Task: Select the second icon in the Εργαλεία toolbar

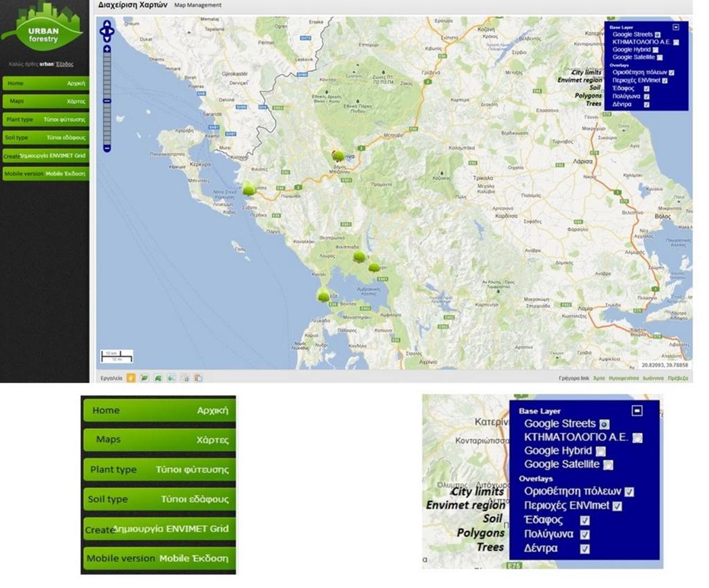Action: [144, 377]
